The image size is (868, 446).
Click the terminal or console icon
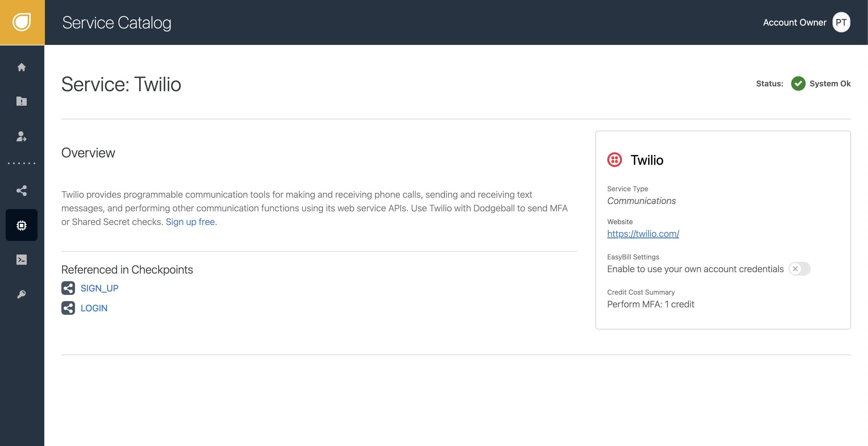coord(22,259)
